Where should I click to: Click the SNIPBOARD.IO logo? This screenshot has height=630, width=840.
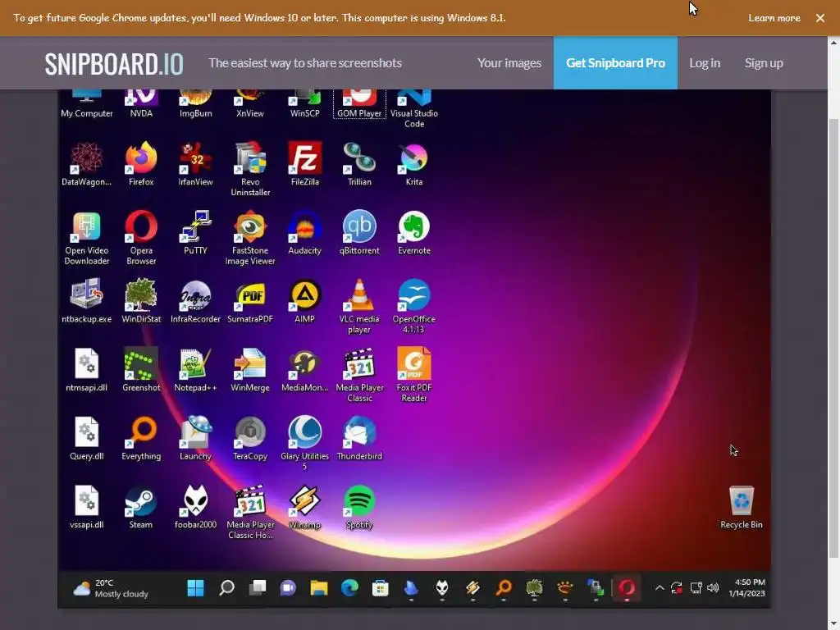point(114,64)
